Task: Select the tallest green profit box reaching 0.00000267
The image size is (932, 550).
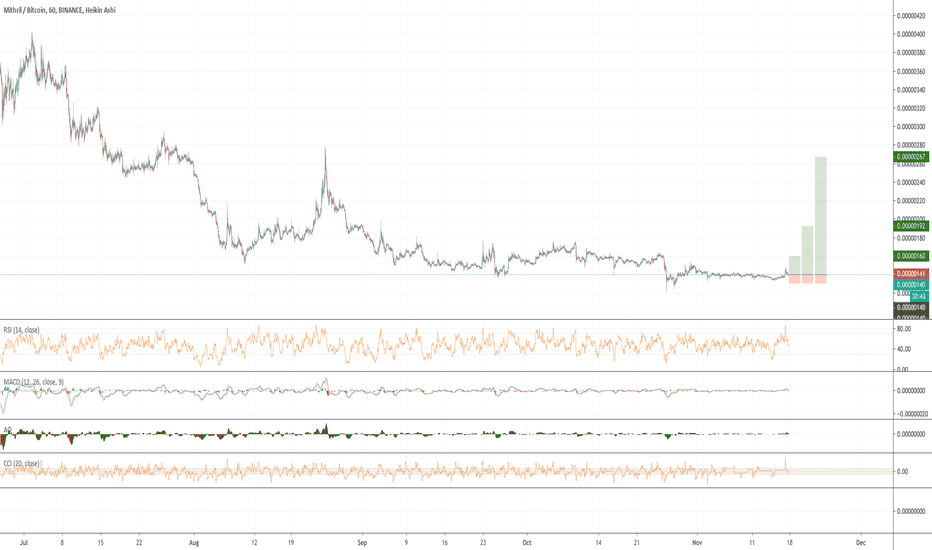Action: [821, 215]
